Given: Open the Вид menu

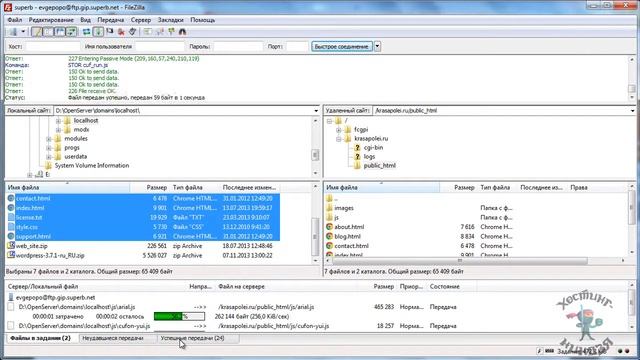Looking at the screenshot, I should 85,20.
